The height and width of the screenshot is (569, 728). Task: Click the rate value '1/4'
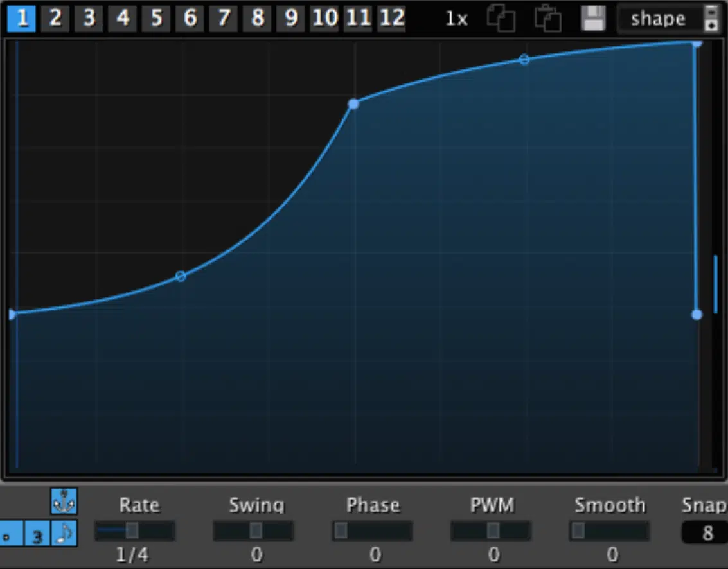pos(132,555)
